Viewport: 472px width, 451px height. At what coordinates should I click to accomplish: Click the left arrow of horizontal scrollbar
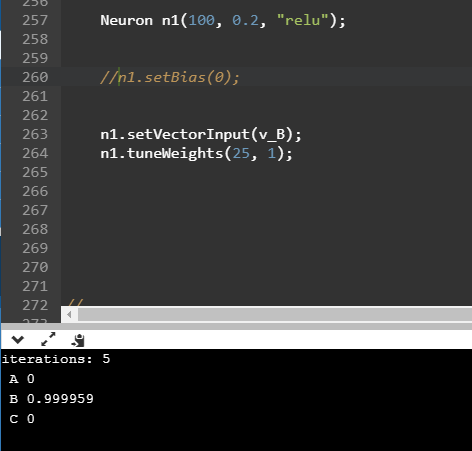point(69,314)
